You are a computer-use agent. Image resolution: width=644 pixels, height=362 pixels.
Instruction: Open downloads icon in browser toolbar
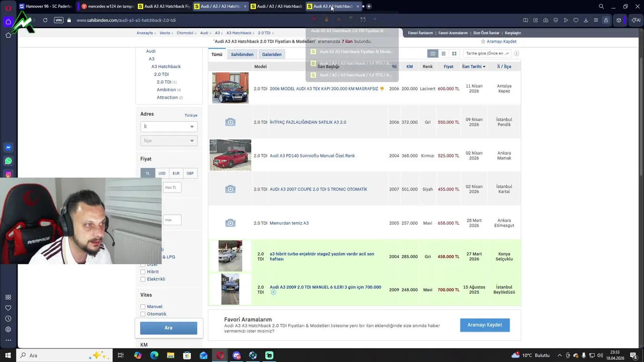(586, 20)
